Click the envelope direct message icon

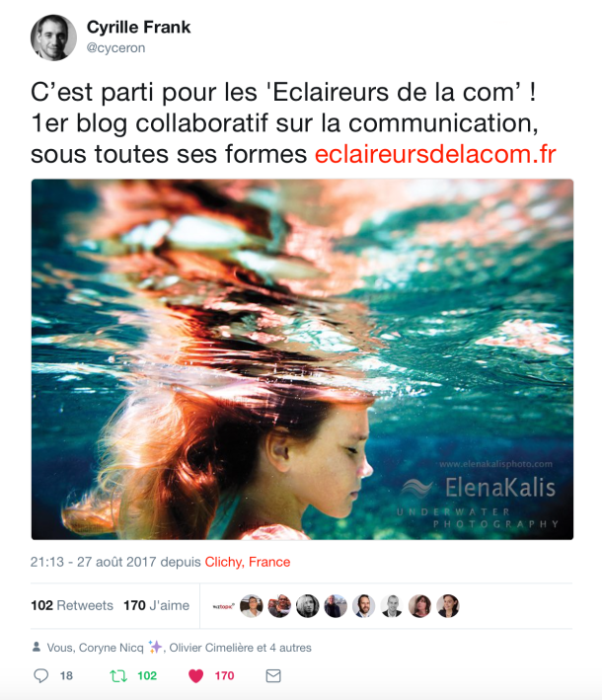273,676
